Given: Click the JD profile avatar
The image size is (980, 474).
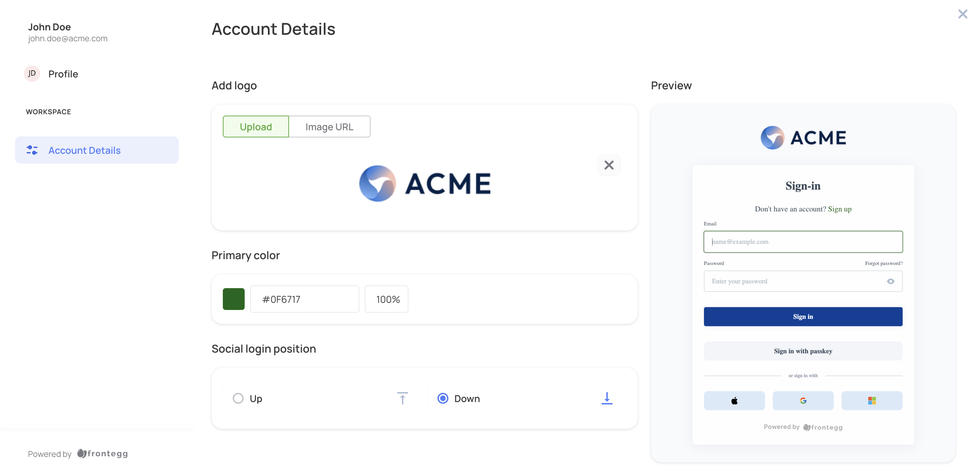Looking at the screenshot, I should pyautogui.click(x=32, y=73).
